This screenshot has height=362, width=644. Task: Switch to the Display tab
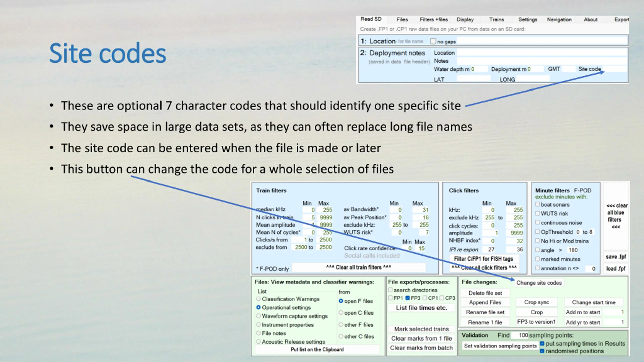465,20
